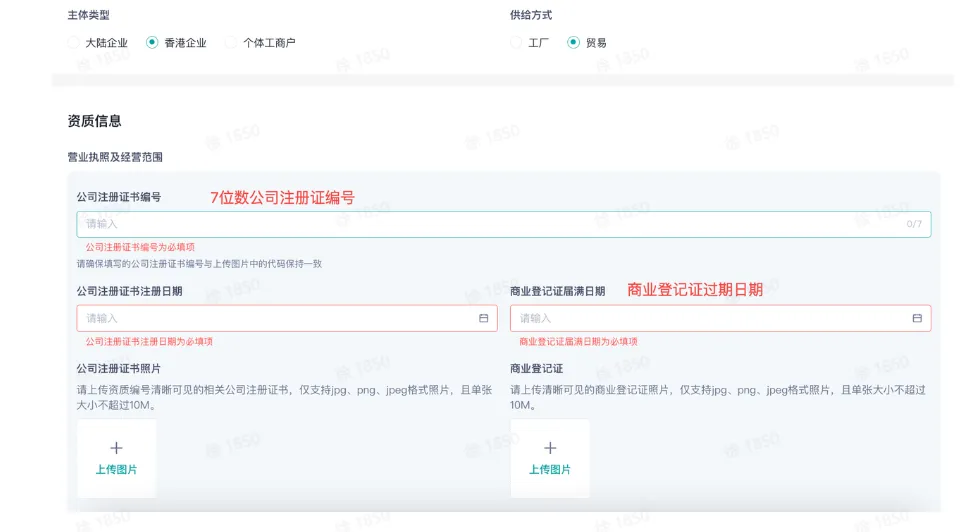Click the 公司注册证书照片 label
Viewport: 973px width, 532px height.
coord(119,369)
